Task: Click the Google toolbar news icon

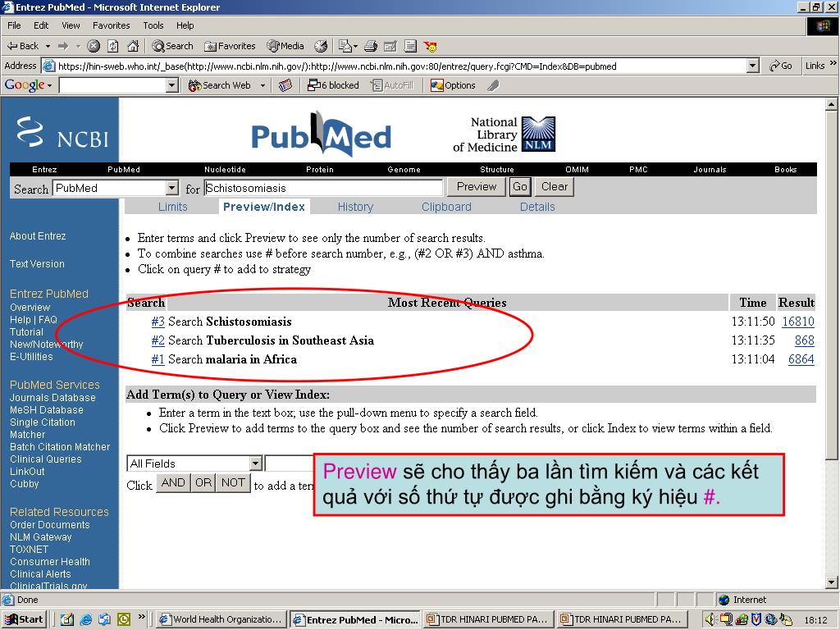Action: pos(285,85)
